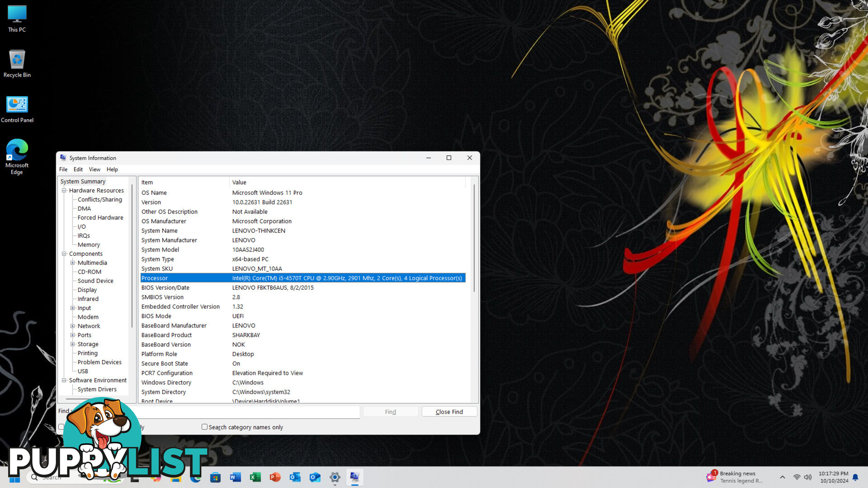Check Search category names only
Image resolution: width=868 pixels, height=488 pixels.
click(x=204, y=427)
